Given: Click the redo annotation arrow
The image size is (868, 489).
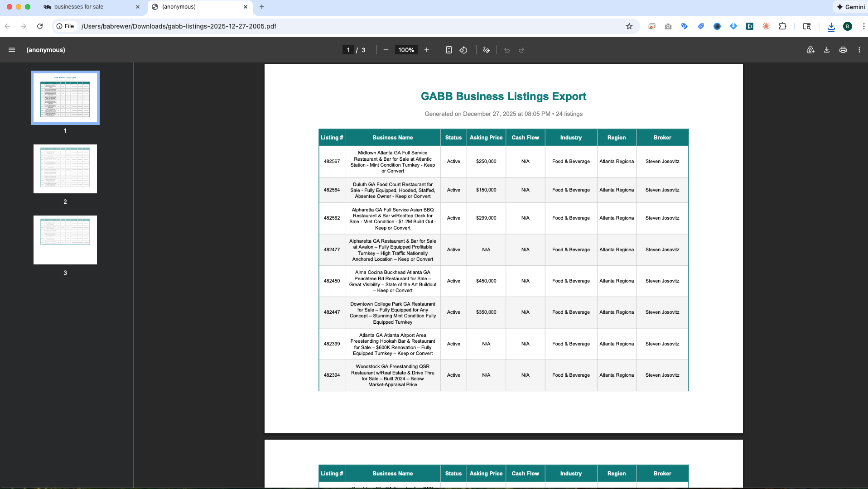Looking at the screenshot, I should pos(521,50).
